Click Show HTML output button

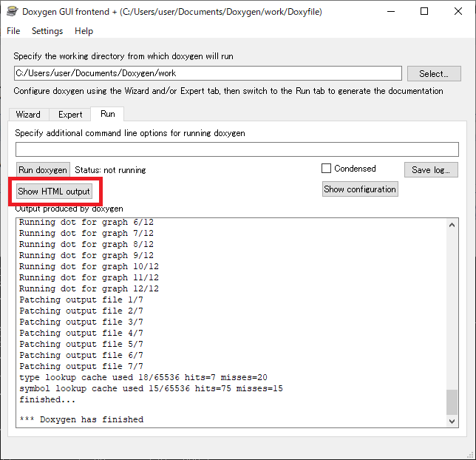(x=54, y=192)
